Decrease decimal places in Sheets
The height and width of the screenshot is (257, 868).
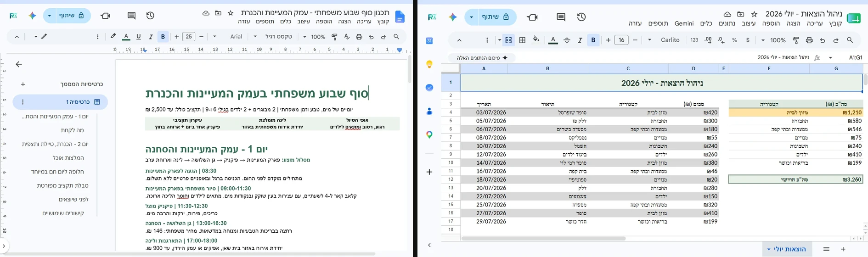(721, 40)
